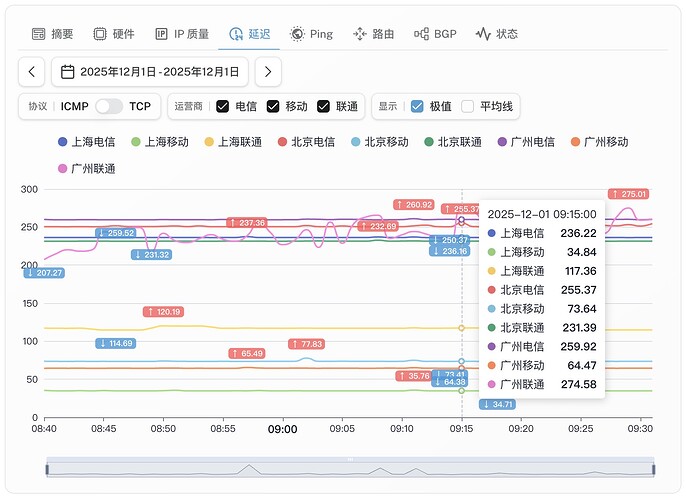Click the calendar icon in date field
This screenshot has width=686, height=500.
(67, 72)
